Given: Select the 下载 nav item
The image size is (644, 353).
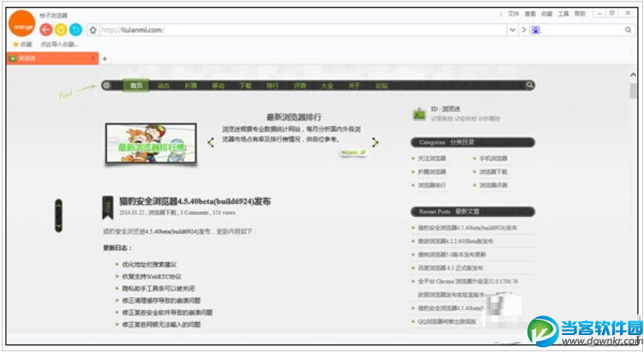Looking at the screenshot, I should pos(245,86).
